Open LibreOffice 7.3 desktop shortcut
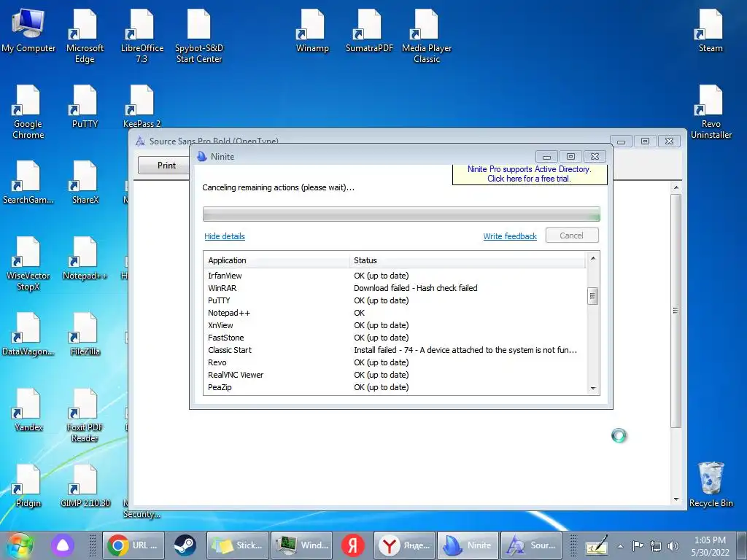 point(142,36)
